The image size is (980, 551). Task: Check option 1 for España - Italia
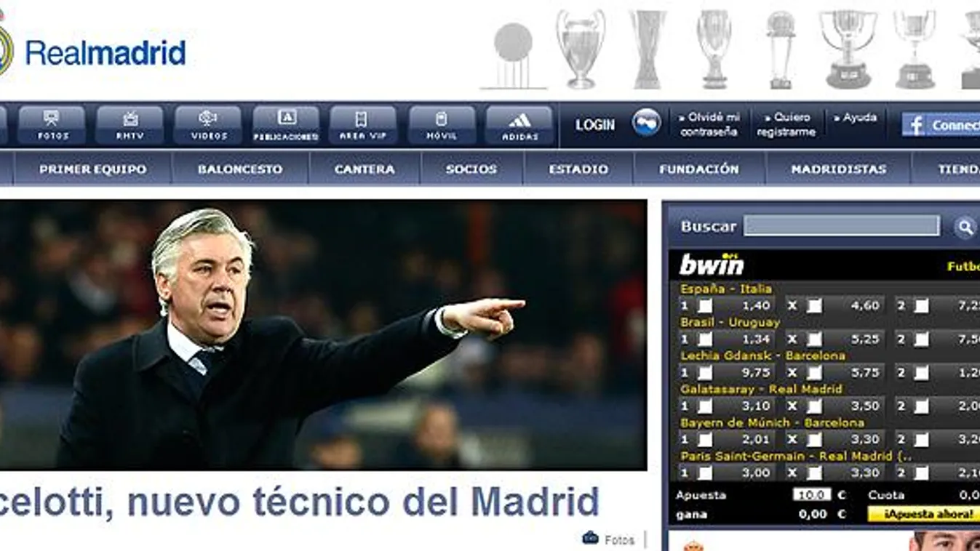coord(705,306)
